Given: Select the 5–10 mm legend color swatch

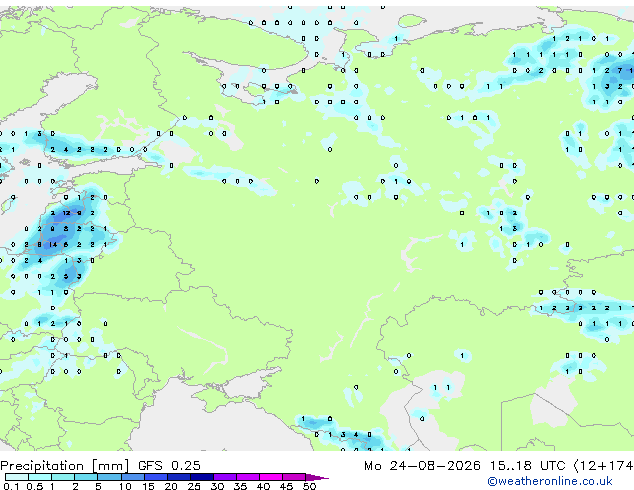Looking at the screenshot, I should pos(110,477).
